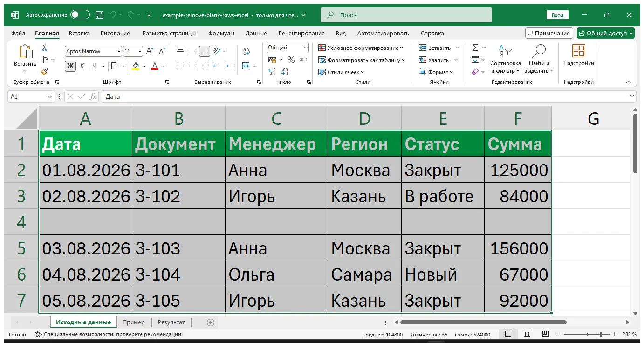Switch to Page Layout view icon

527,334
